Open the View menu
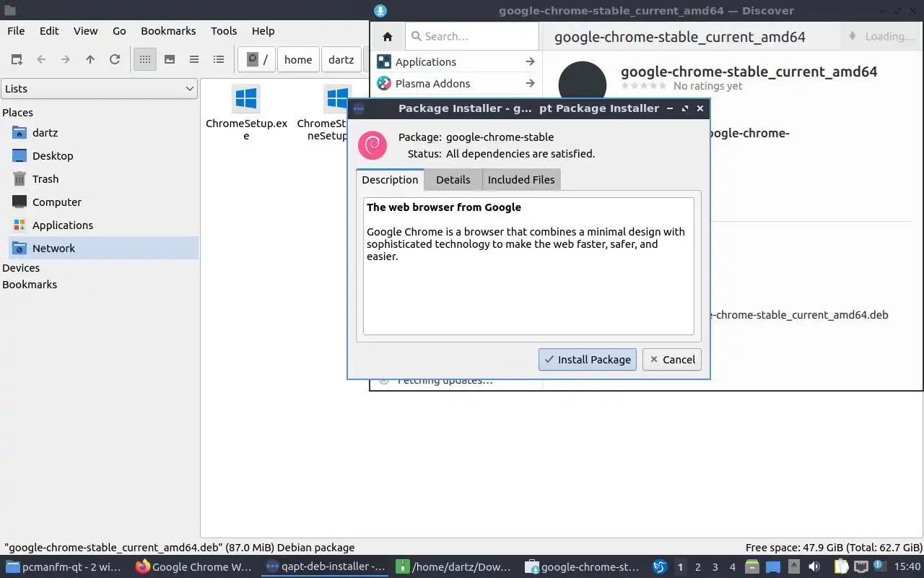Screen dimensions: 924x578 point(85,30)
